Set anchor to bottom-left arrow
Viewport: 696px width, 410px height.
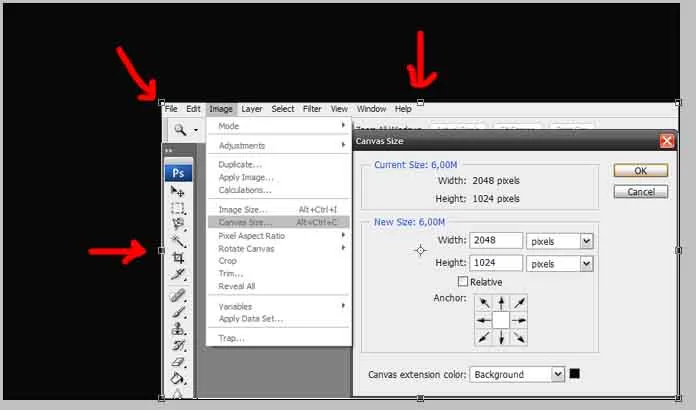point(484,337)
